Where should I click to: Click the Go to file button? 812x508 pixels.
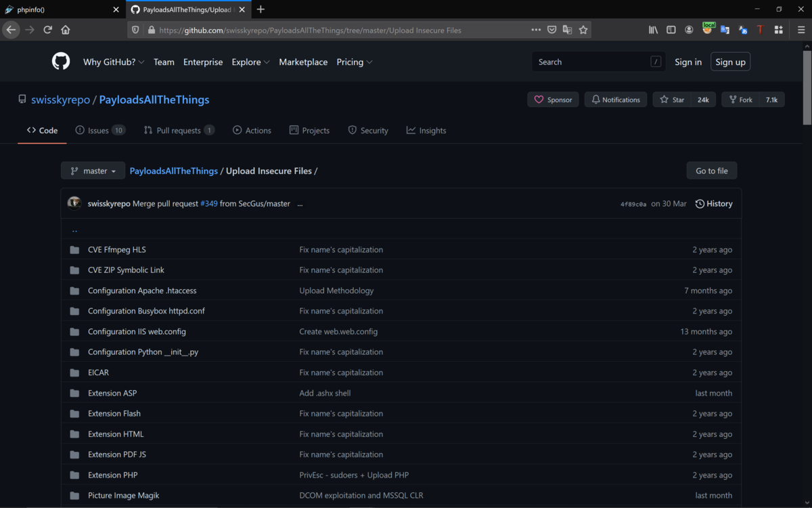tap(712, 171)
